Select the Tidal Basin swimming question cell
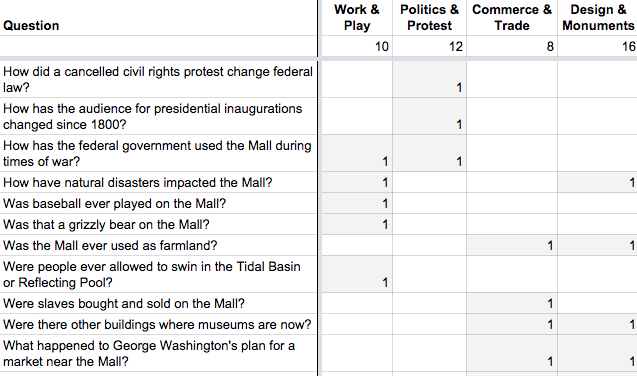637x376 pixels. click(158, 274)
